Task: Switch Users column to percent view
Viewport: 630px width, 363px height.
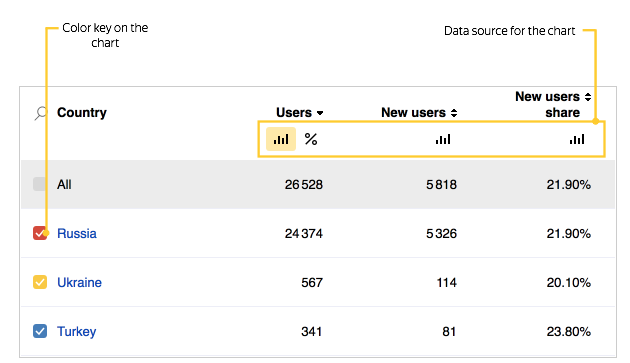Action: click(311, 139)
